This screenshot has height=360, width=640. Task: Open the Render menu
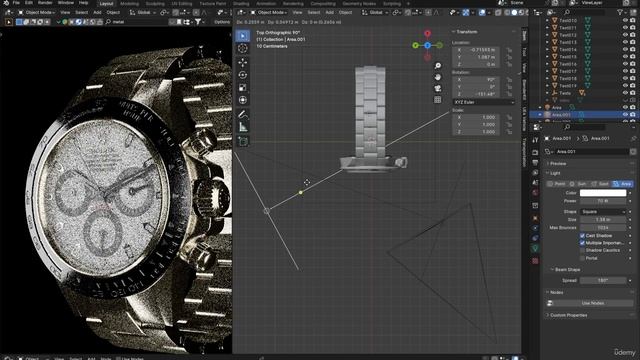click(45, 3)
